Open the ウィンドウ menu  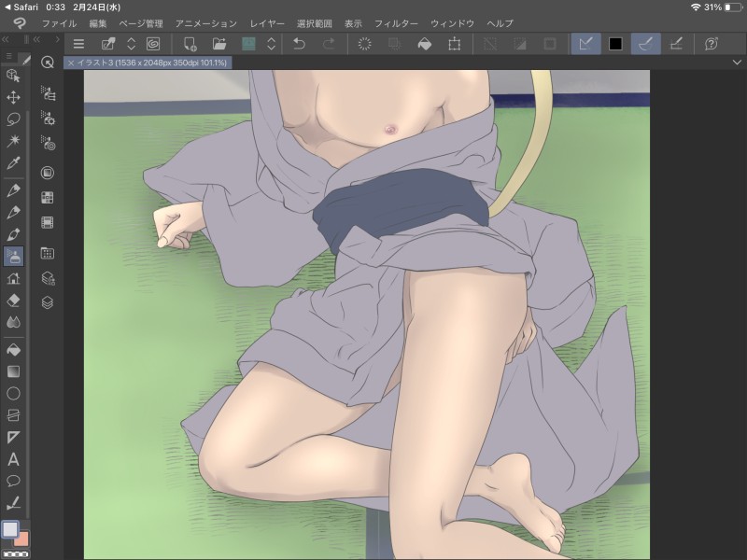pos(452,23)
